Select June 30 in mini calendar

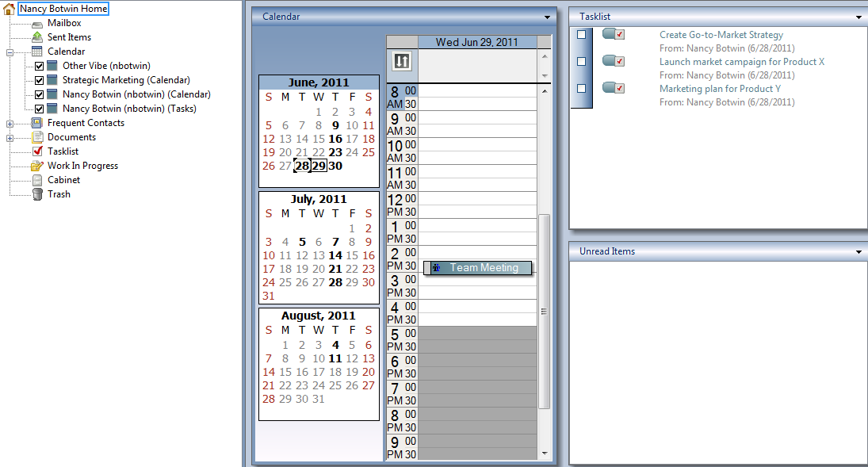pyautogui.click(x=335, y=166)
